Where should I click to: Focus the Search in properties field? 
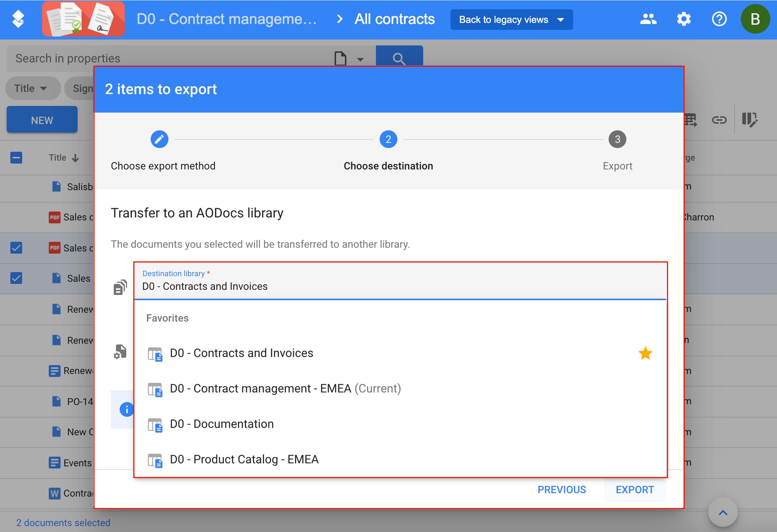(170, 58)
